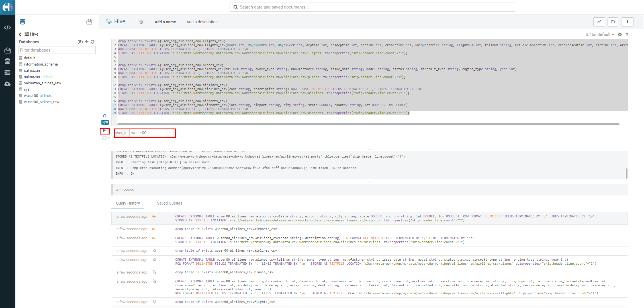The height and width of the screenshot is (308, 644).
Task: Click the chart icon in top toolbar
Action: tap(599, 22)
